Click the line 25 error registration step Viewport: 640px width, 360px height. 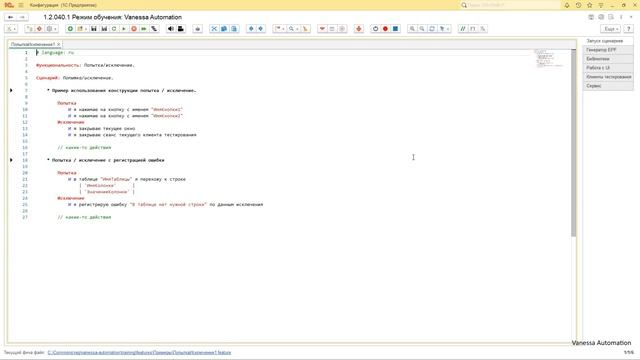pyautogui.click(x=165, y=204)
